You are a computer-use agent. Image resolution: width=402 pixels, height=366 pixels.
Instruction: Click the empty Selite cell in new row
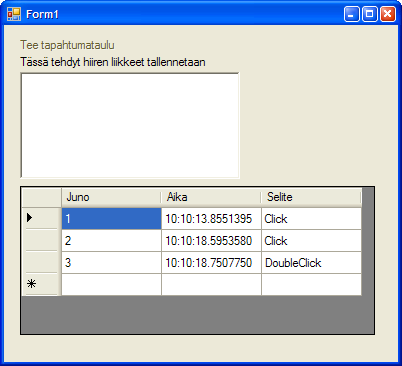pyautogui.click(x=311, y=285)
